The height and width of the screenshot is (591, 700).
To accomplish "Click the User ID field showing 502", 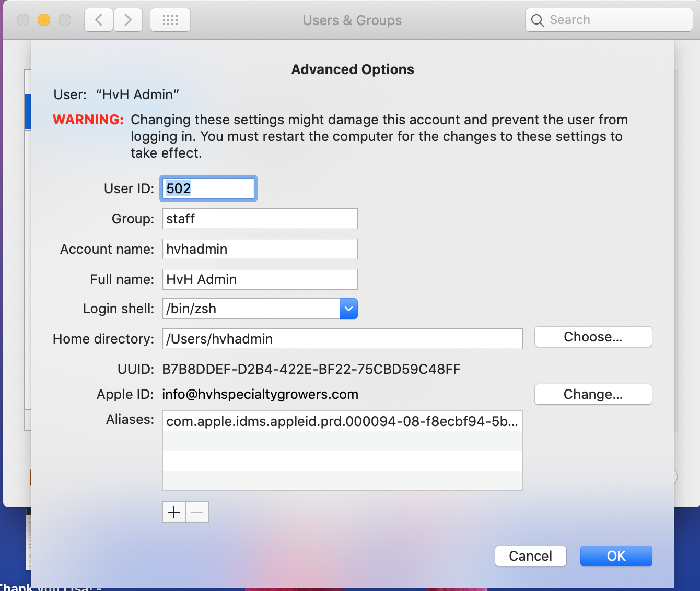I will point(208,188).
